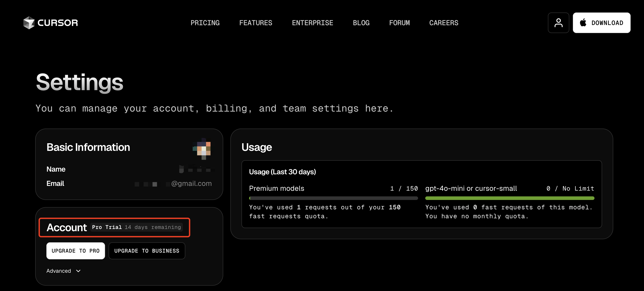Expand the Advanced section chevron
This screenshot has width=644, height=291.
(x=78, y=271)
